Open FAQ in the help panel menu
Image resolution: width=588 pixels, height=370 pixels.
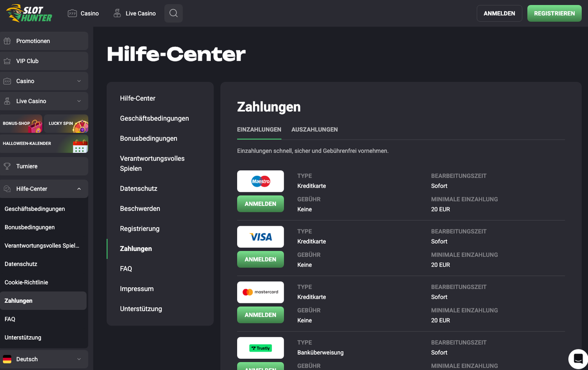point(126,269)
